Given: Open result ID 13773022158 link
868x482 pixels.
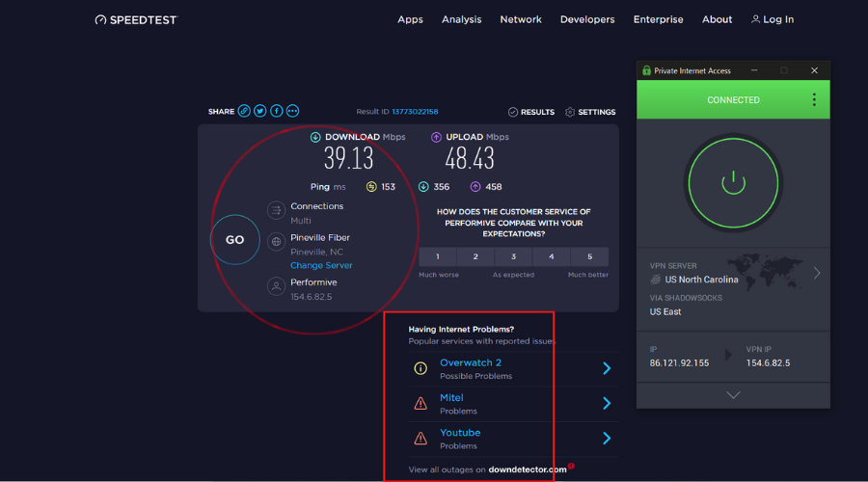Looking at the screenshot, I should (415, 112).
